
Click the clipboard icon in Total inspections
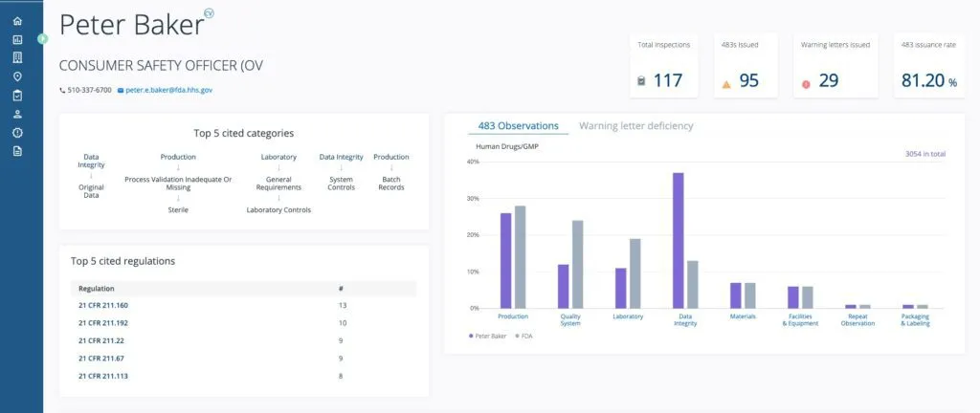[641, 81]
